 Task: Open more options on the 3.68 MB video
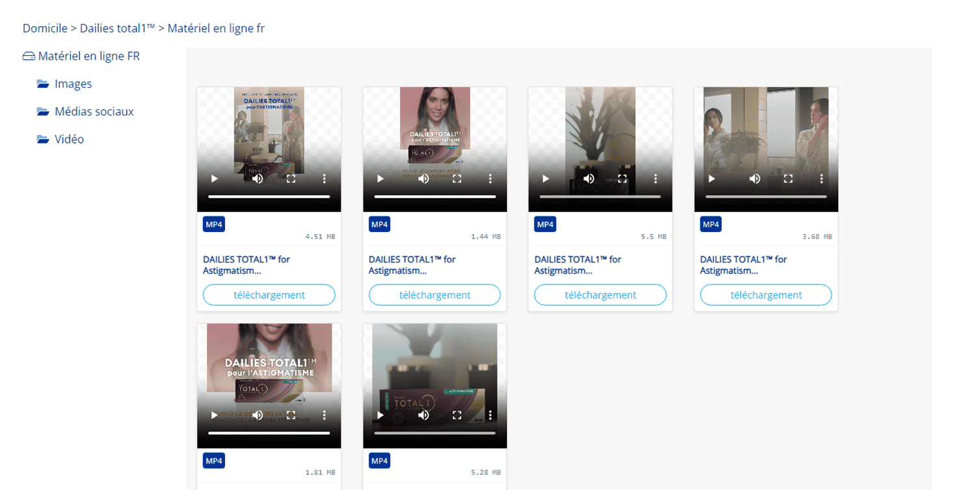[x=822, y=179]
